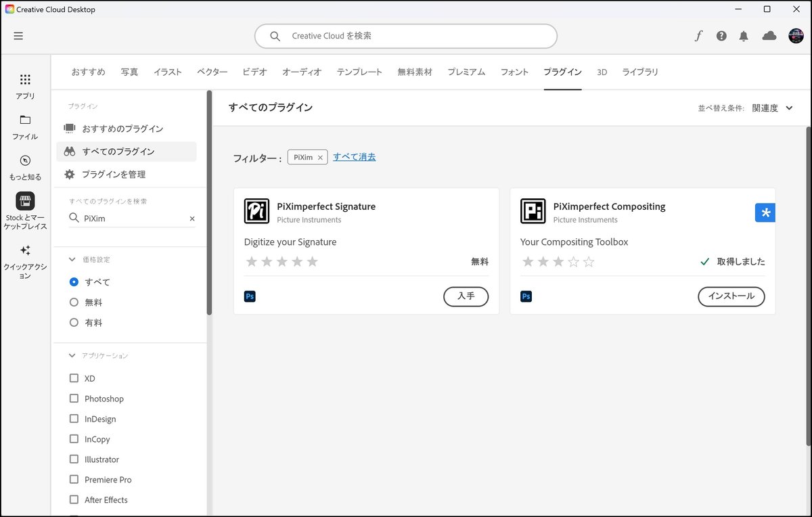Viewport: 812px width, 517px height.
Task: Open the notifications bell icon
Action: (744, 36)
